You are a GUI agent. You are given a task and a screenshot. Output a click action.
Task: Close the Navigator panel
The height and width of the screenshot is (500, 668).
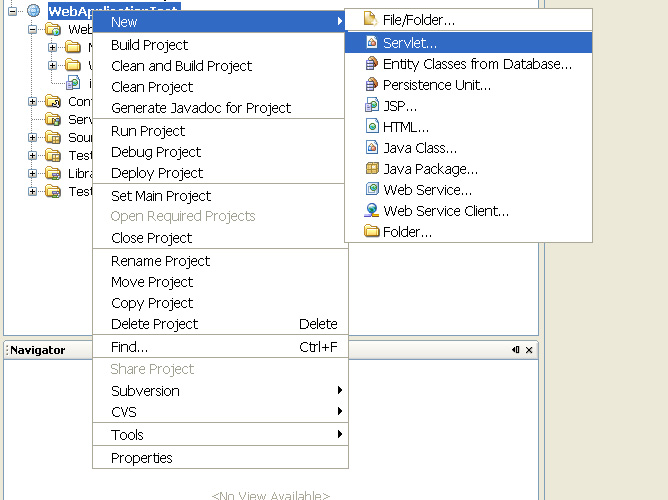click(x=529, y=350)
